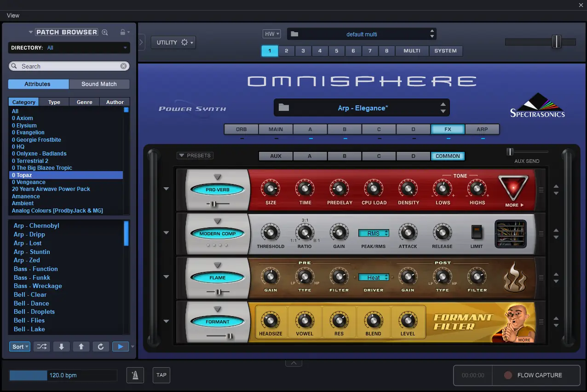Switch the browser to Attributes mode
This screenshot has width=587, height=392.
tap(38, 84)
